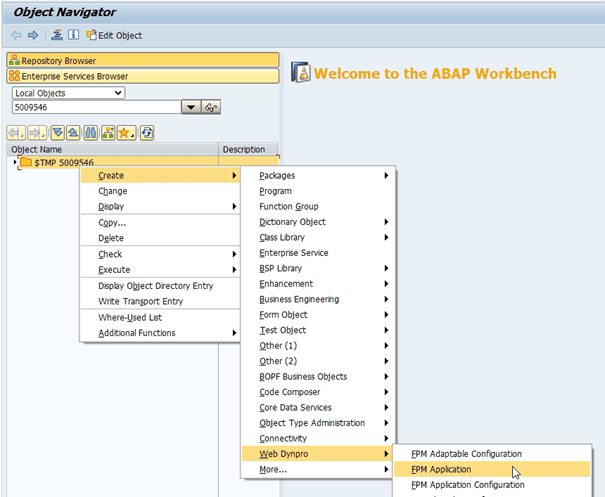
Task: Expand the Dictionary Object submenu
Action: pyautogui.click(x=318, y=222)
